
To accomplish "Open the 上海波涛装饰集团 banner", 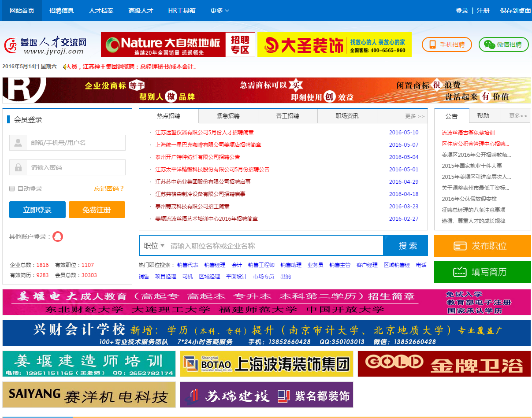I will (267, 364).
